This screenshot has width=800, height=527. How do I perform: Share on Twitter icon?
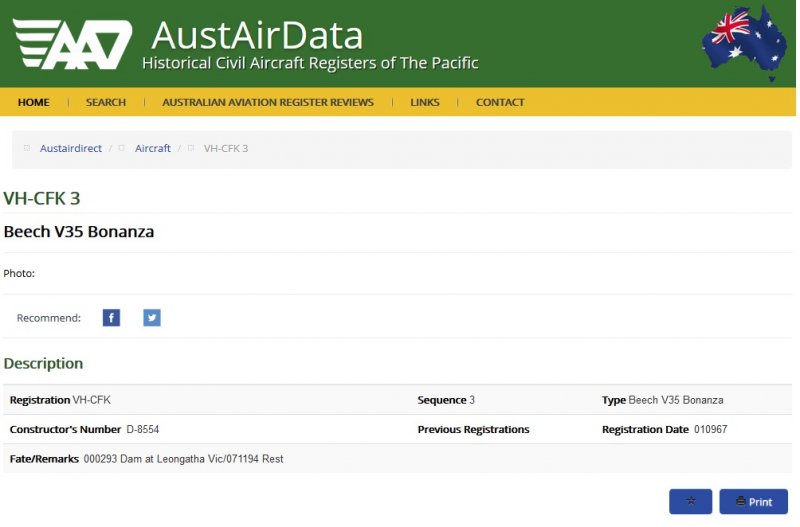click(152, 318)
